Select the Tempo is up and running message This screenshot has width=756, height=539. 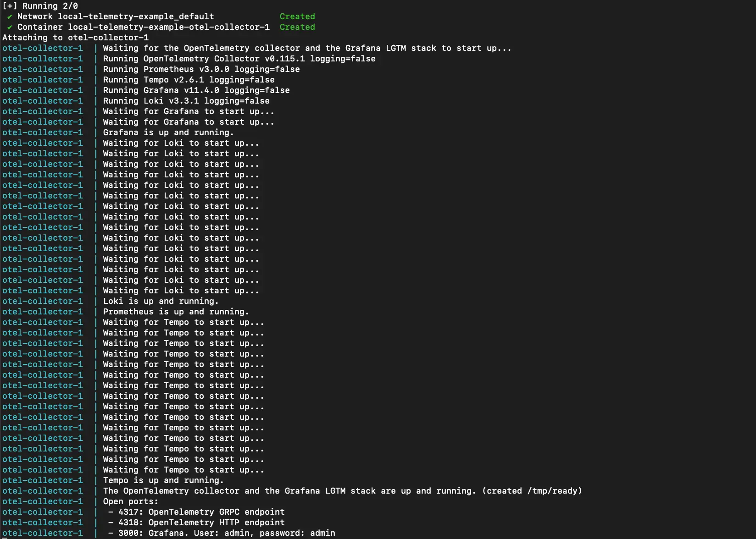(x=163, y=480)
